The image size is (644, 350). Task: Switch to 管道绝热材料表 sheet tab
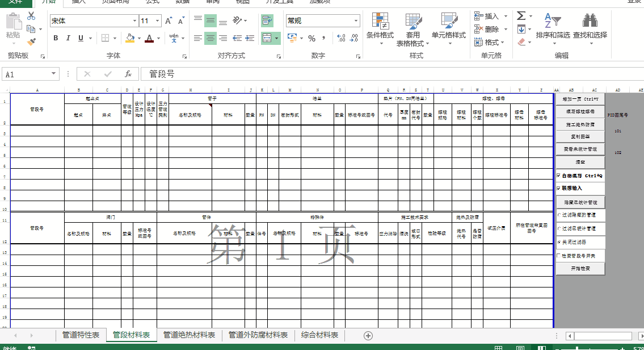[x=189, y=335]
